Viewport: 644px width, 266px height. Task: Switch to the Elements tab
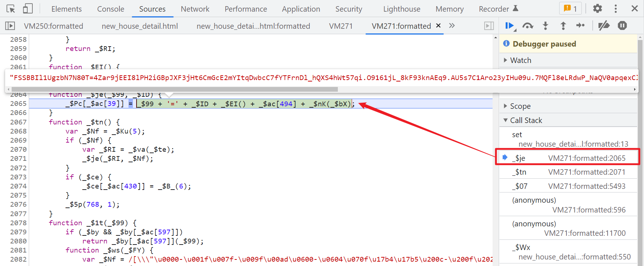click(x=67, y=9)
